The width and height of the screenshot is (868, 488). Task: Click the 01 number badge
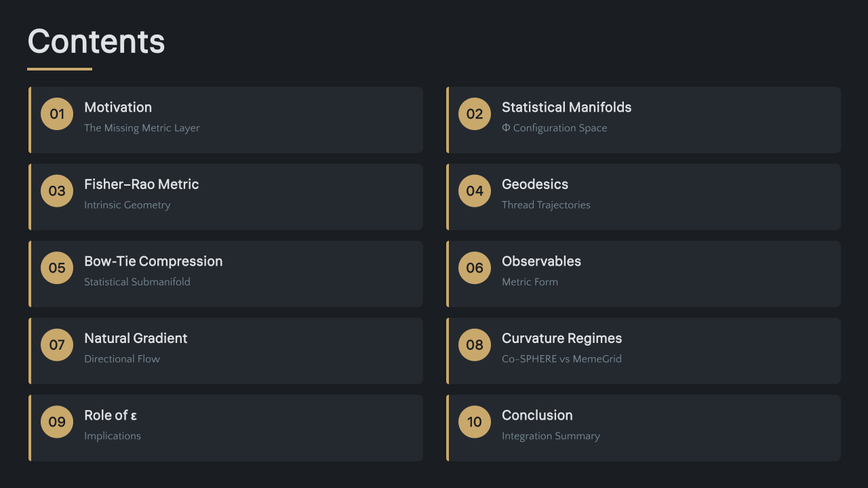point(57,114)
